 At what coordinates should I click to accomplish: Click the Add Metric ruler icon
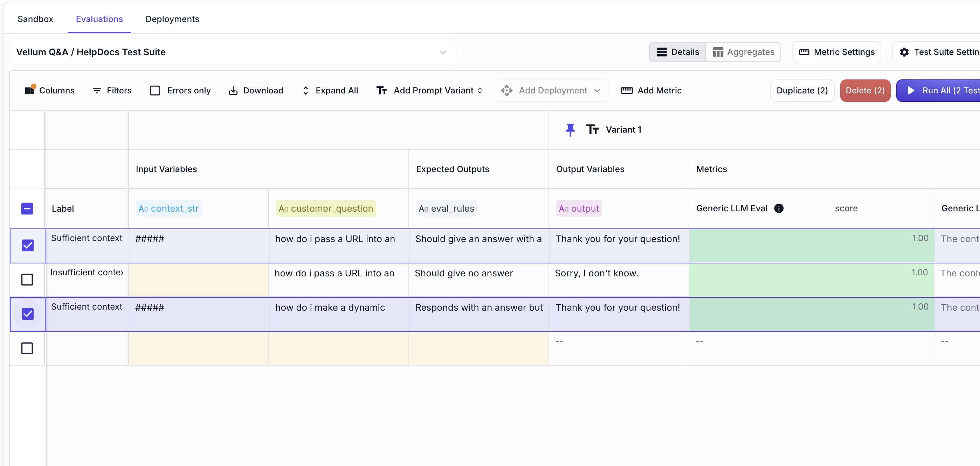pyautogui.click(x=627, y=91)
